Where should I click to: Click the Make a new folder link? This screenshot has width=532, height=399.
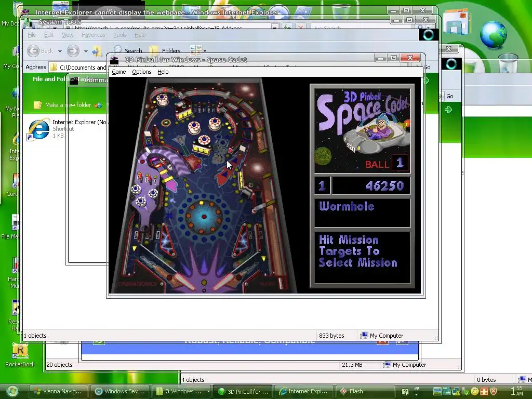pos(68,105)
